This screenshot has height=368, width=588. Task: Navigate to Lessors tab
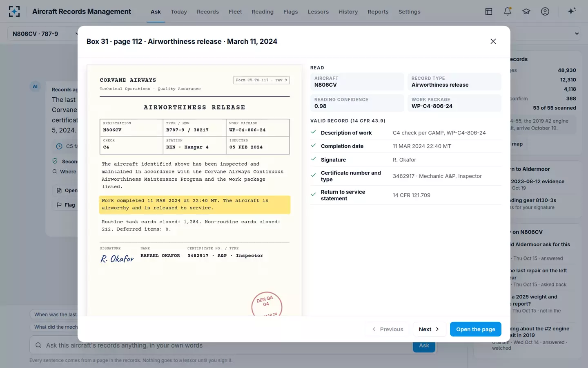(x=318, y=11)
